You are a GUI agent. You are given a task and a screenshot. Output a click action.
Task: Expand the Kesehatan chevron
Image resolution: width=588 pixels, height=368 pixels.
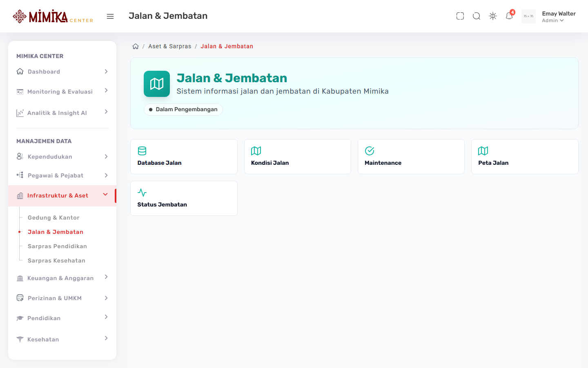click(x=106, y=338)
